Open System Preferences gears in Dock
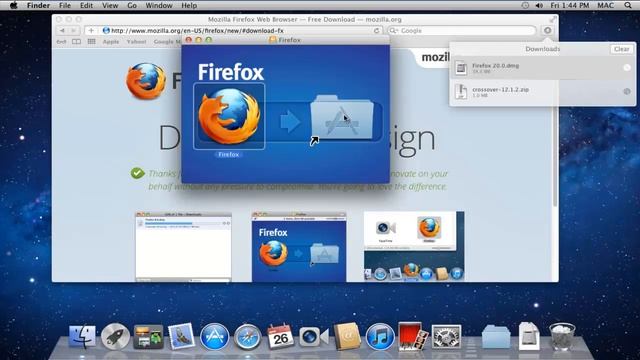This screenshot has width=640, height=360. pos(447,337)
